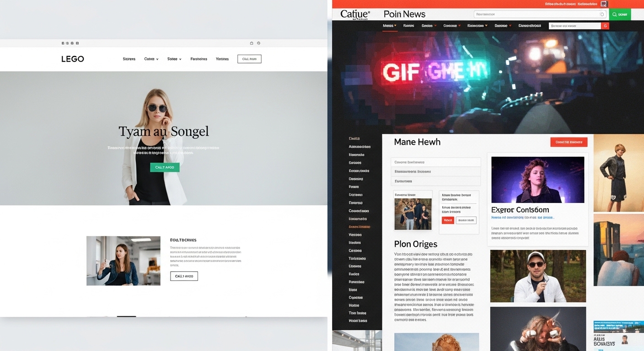
Task: Click the small circle icon inside the top search field
Action: (602, 15)
